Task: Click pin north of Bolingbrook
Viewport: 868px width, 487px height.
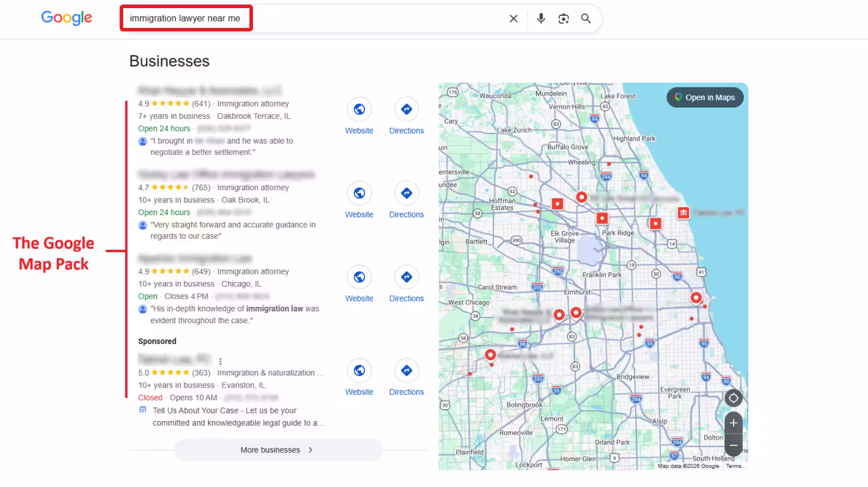Action: point(490,355)
